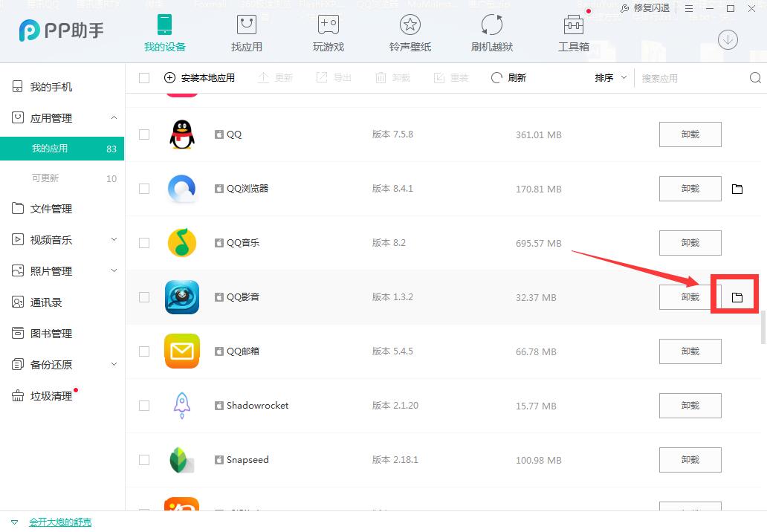Check the Snapseed checkbox
767x532 pixels.
144,460
